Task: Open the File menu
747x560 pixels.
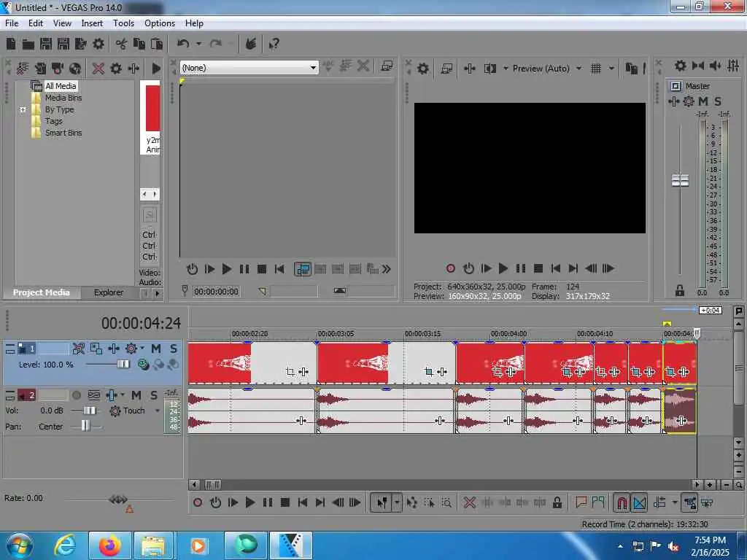Action: 12,23
